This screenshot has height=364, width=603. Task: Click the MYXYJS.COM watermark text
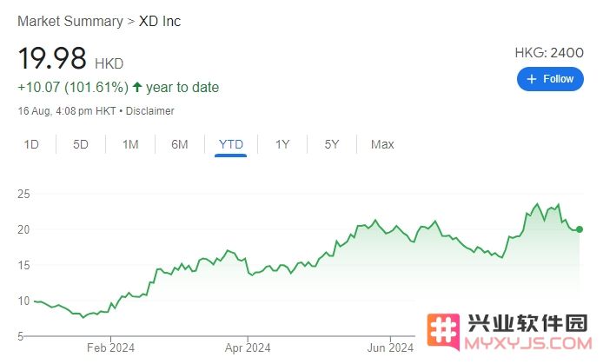[529, 343]
